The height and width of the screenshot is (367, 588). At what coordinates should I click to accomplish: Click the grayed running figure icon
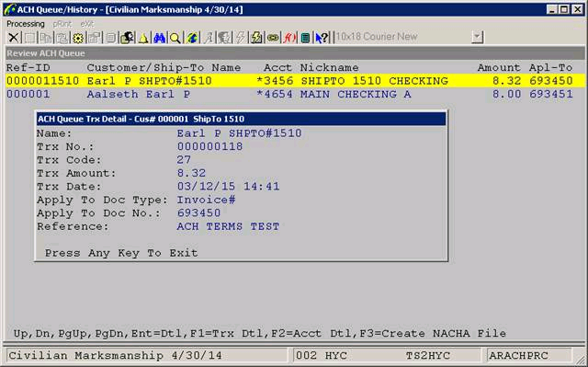(209, 38)
